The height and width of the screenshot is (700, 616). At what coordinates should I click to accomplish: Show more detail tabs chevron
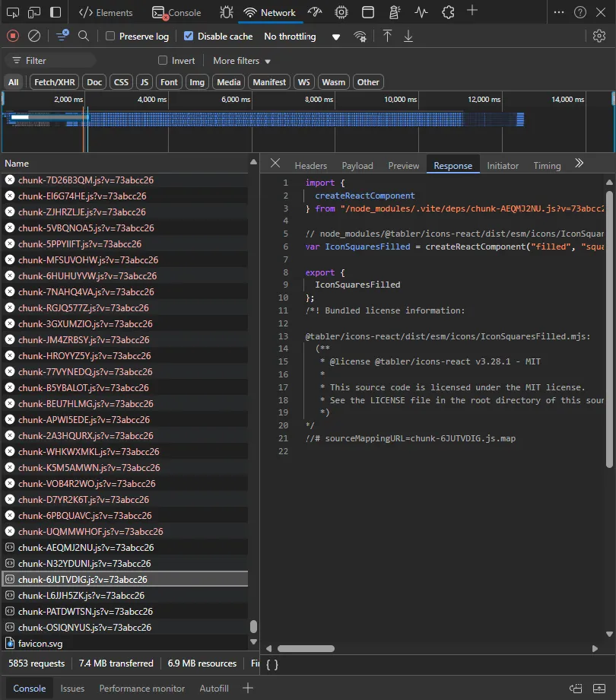(579, 163)
